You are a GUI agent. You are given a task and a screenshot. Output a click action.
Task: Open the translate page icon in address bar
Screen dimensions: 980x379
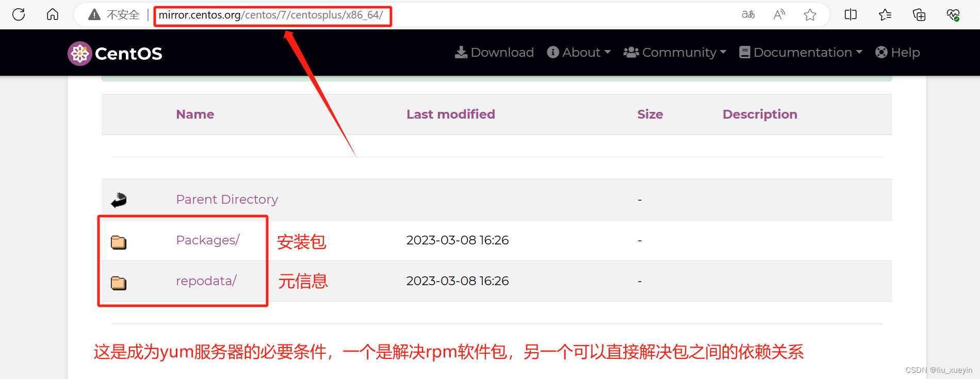click(748, 14)
